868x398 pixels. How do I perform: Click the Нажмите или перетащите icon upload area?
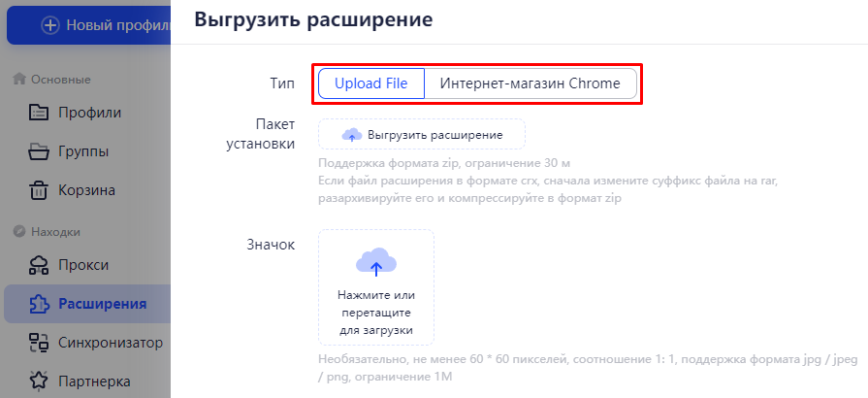click(x=376, y=287)
